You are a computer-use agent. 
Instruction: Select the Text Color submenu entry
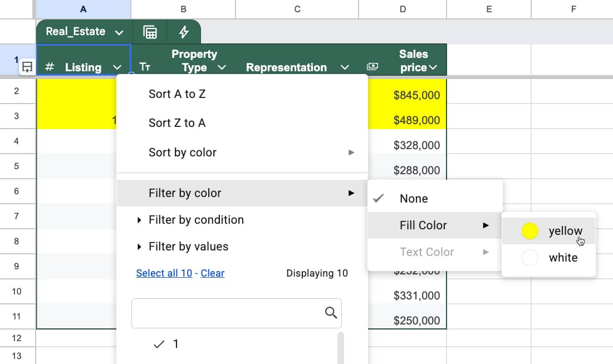click(435, 252)
